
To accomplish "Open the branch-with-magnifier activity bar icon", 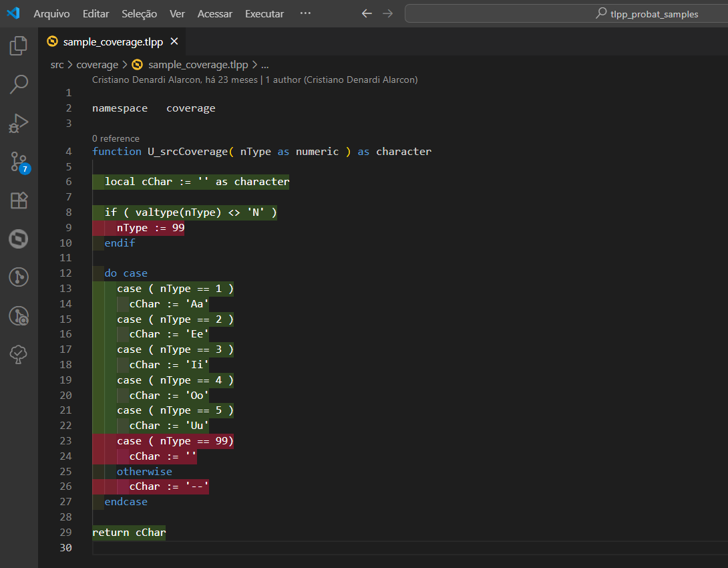I will coord(19,316).
